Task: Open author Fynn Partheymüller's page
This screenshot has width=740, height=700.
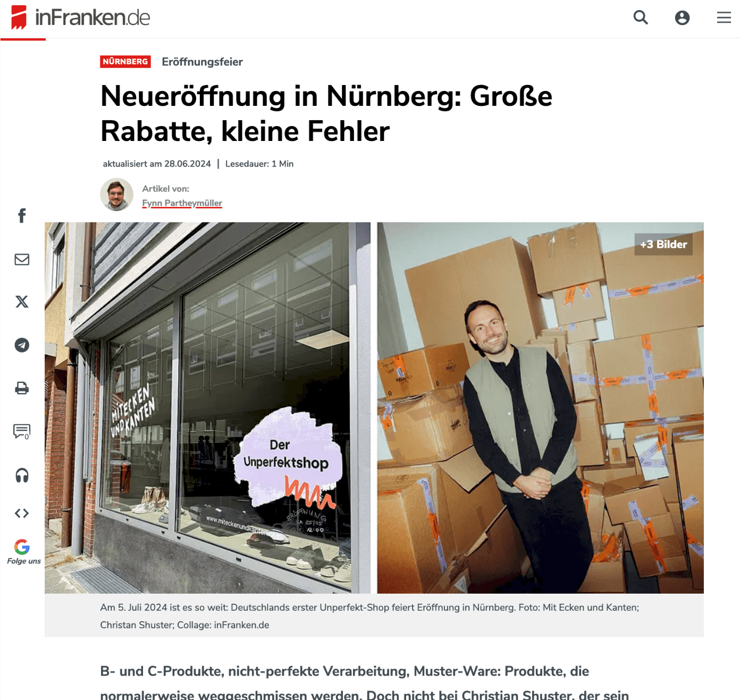Action: 182,203
